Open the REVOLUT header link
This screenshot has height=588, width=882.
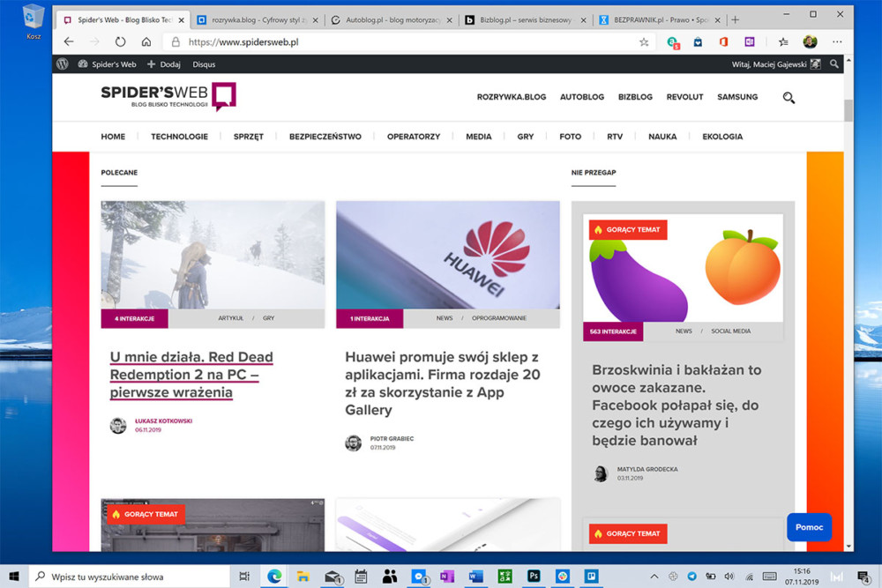(x=684, y=97)
